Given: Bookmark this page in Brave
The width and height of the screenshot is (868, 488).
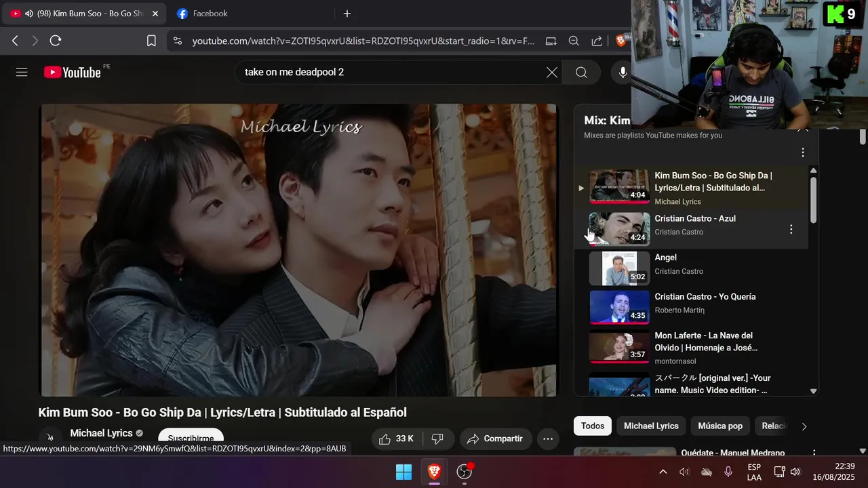Looking at the screenshot, I should tap(151, 41).
